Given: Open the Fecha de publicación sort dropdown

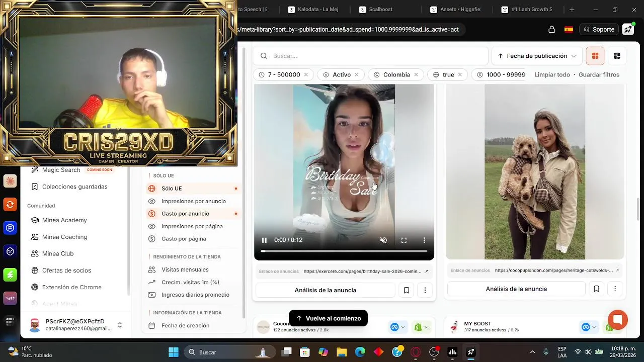Looking at the screenshot, I should [x=537, y=56].
